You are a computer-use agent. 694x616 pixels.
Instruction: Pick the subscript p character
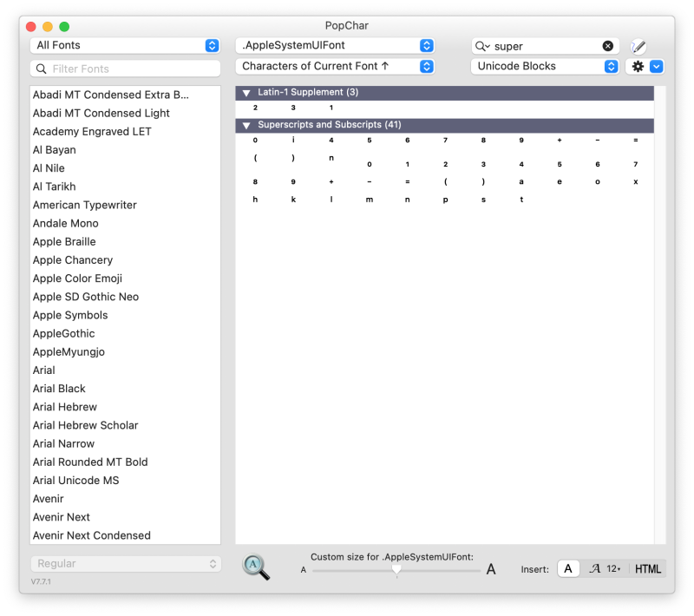[445, 200]
